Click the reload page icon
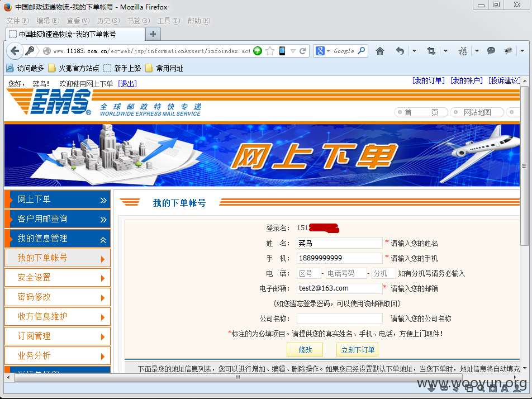532x399 pixels. point(303,51)
